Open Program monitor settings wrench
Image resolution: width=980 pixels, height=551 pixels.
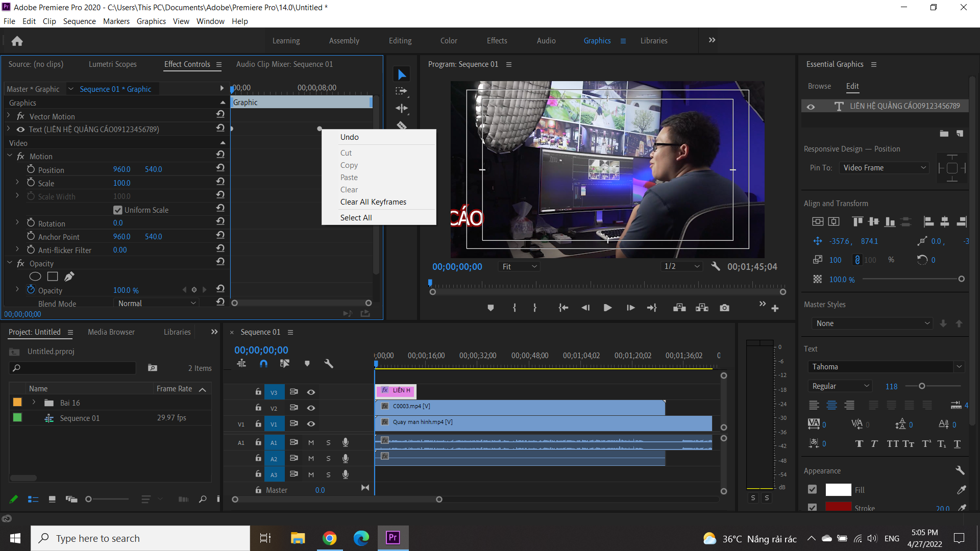[x=716, y=266]
